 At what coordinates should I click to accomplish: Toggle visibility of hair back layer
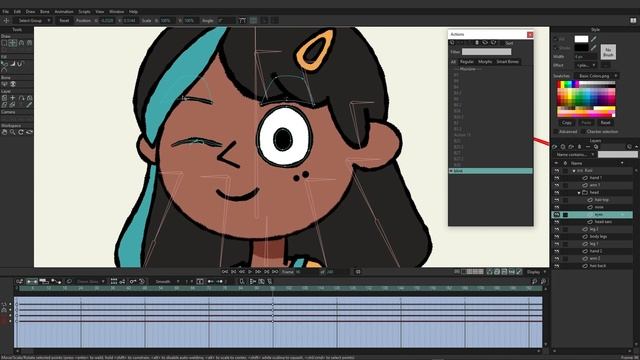pos(557,266)
